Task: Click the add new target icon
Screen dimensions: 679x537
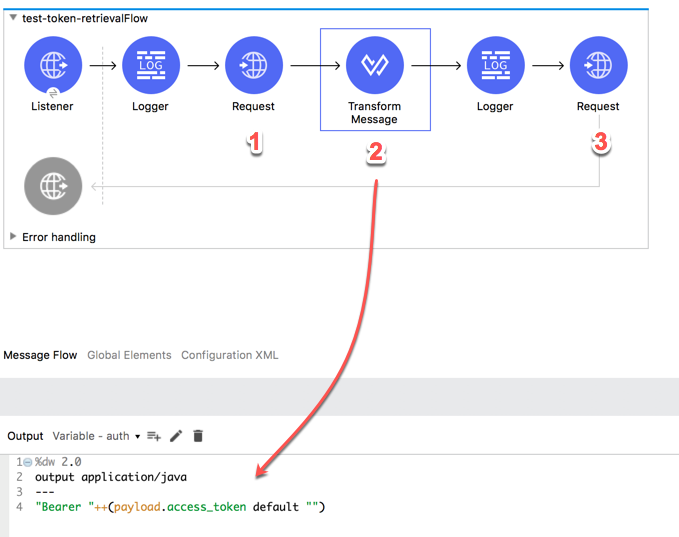Action: (154, 436)
